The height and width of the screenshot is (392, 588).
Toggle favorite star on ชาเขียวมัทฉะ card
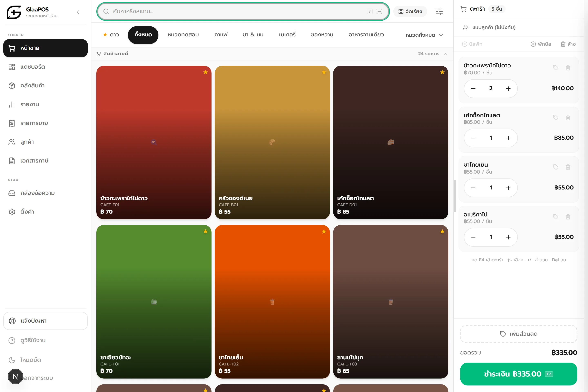click(x=206, y=232)
